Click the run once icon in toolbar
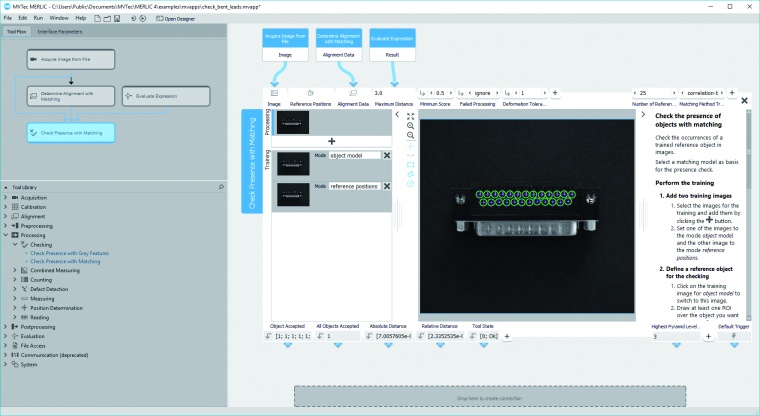This screenshot has width=760, height=416. tap(131, 19)
